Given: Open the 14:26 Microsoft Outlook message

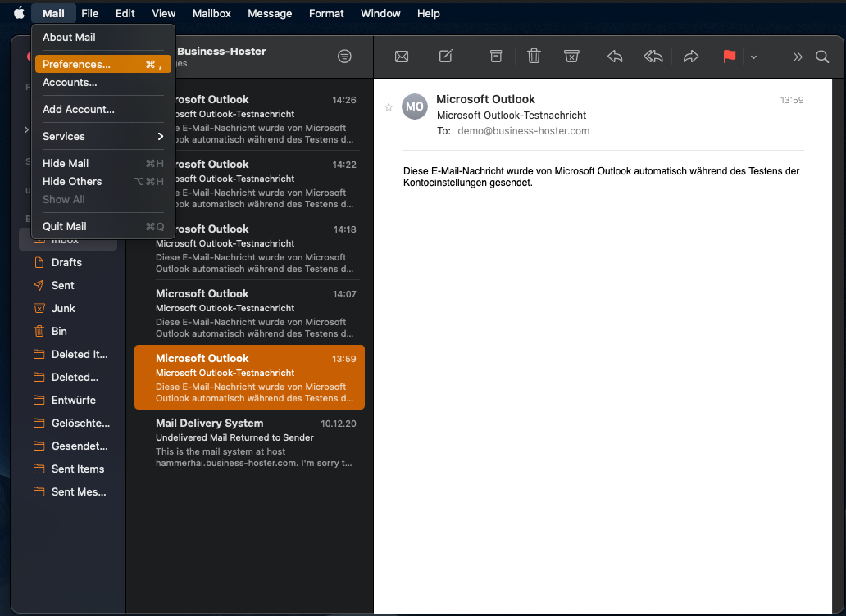Looking at the screenshot, I should click(x=249, y=119).
